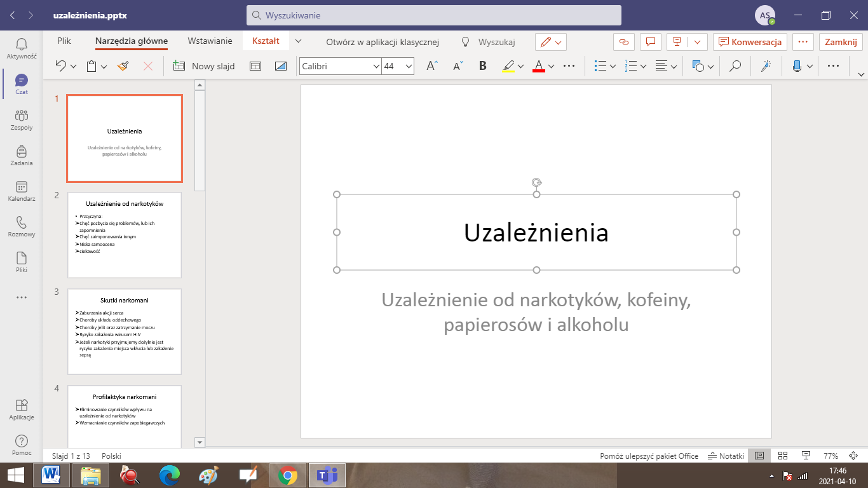
Task: Click the Konwersacja button
Action: [750, 42]
